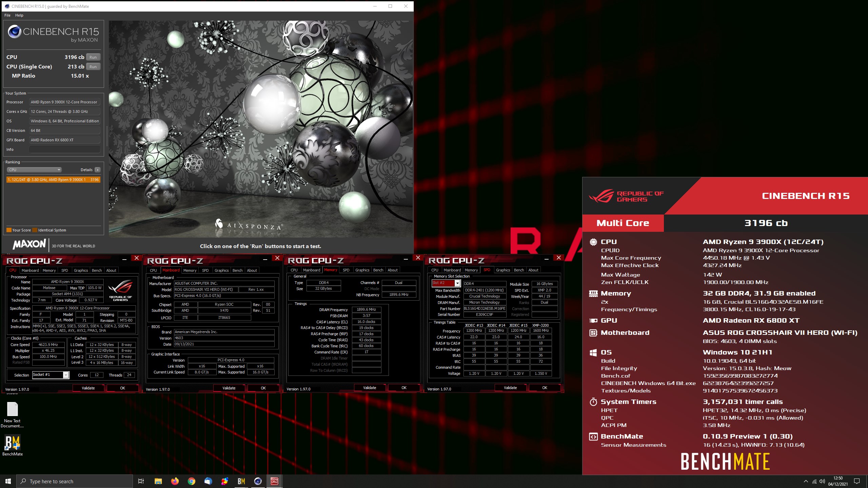Minimize the CPU-Z SPD window
The height and width of the screenshot is (488, 868).
point(547,259)
